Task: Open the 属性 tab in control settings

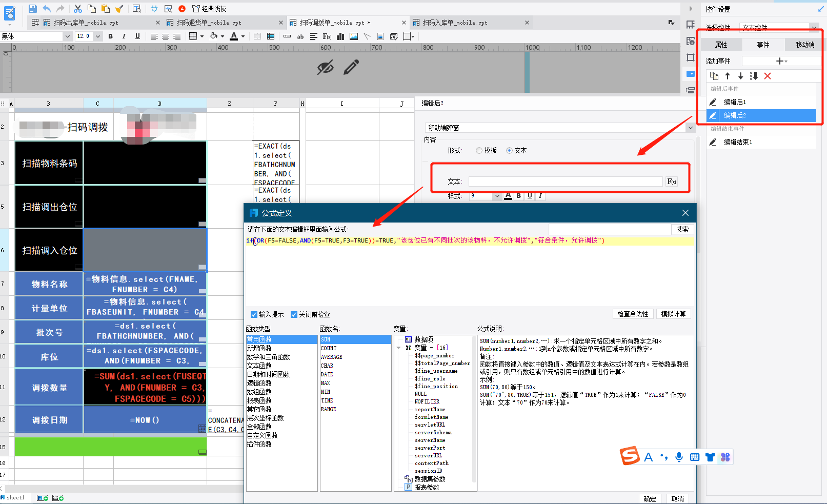Action: 721,45
